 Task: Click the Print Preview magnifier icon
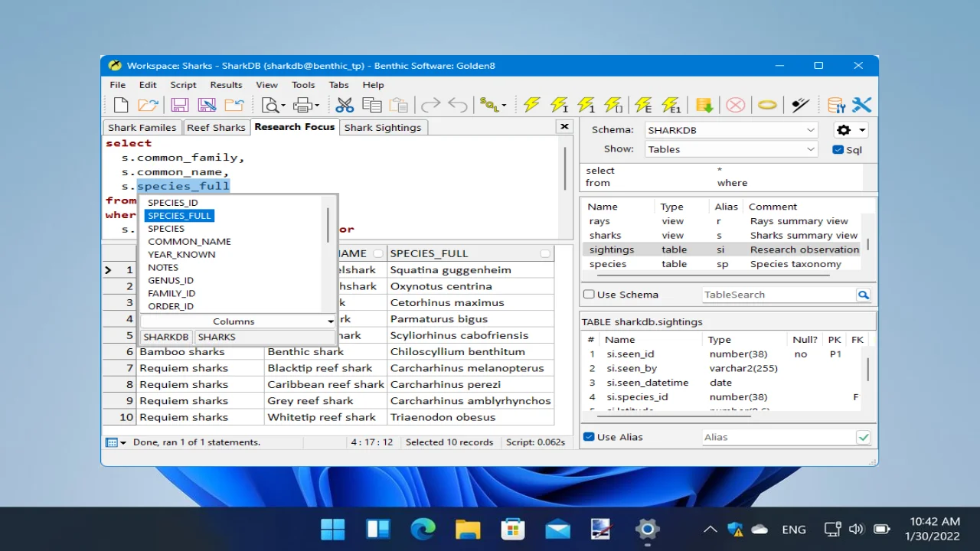270,105
